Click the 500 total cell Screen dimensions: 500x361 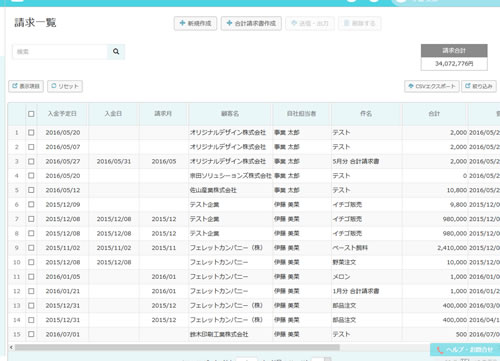click(461, 334)
